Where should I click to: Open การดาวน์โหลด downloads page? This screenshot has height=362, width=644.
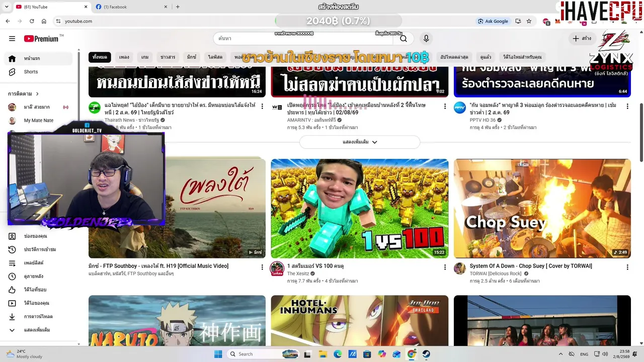tap(38, 317)
